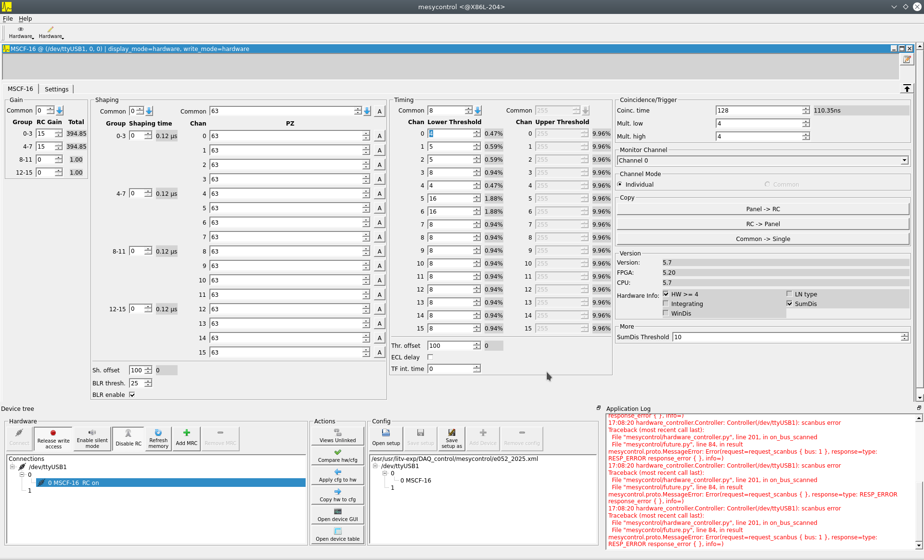Select MSCF-16 RC on device row
This screenshot has width=924, height=560.
pos(171,483)
